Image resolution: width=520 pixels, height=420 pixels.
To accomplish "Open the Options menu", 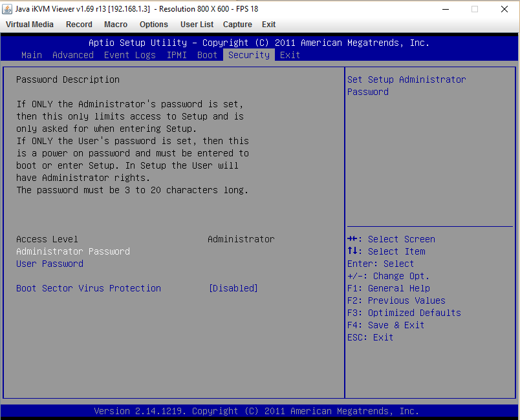I will pyautogui.click(x=154, y=25).
